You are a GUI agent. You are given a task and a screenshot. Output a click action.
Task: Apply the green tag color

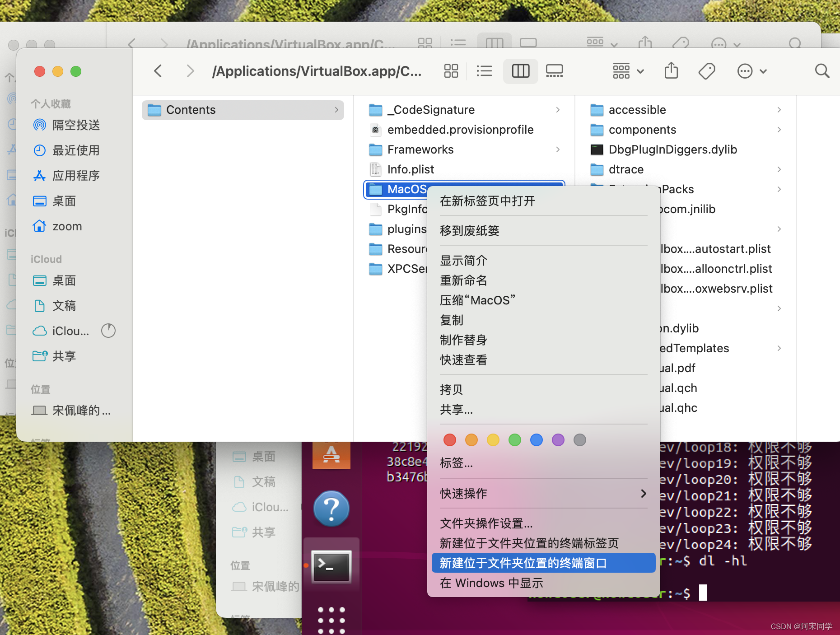(x=515, y=440)
